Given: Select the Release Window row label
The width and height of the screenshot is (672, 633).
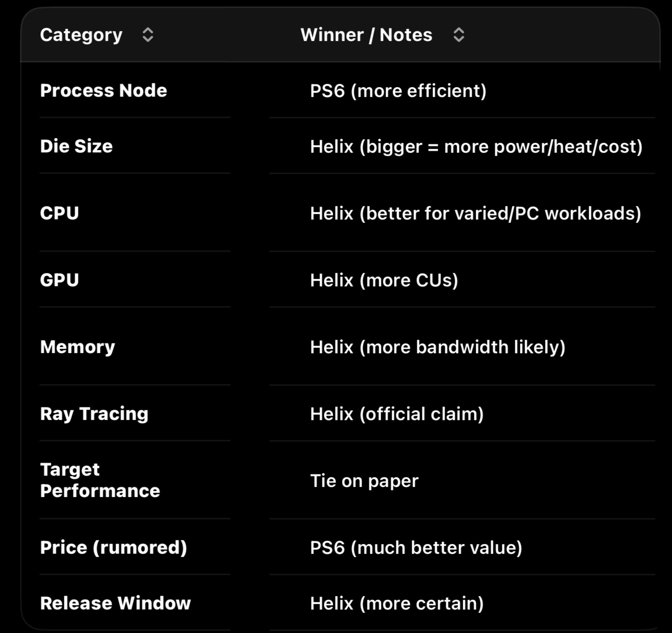Looking at the screenshot, I should [x=115, y=603].
